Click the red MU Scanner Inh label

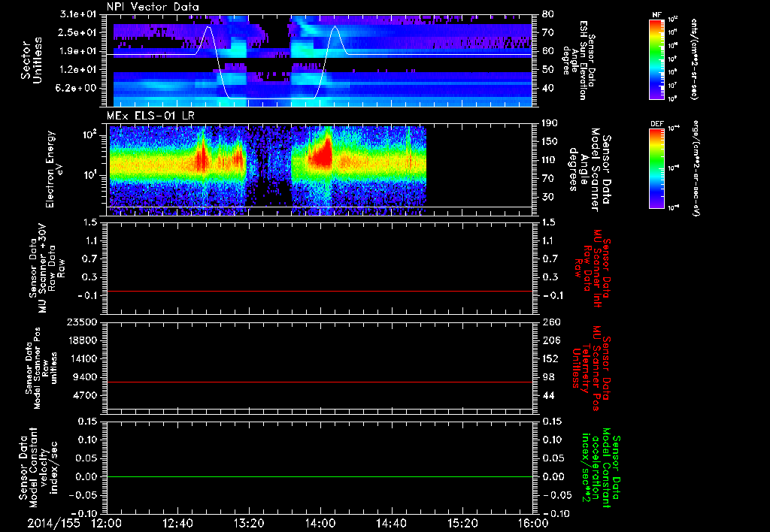coord(593,268)
